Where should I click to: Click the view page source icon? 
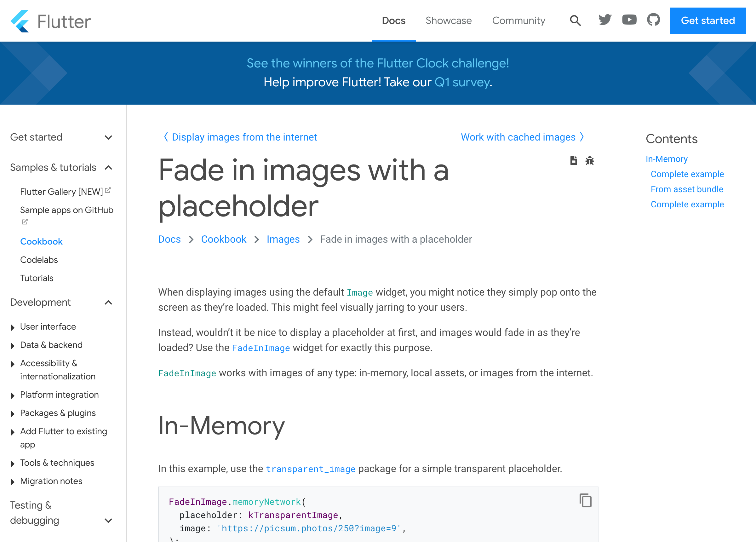coord(573,161)
